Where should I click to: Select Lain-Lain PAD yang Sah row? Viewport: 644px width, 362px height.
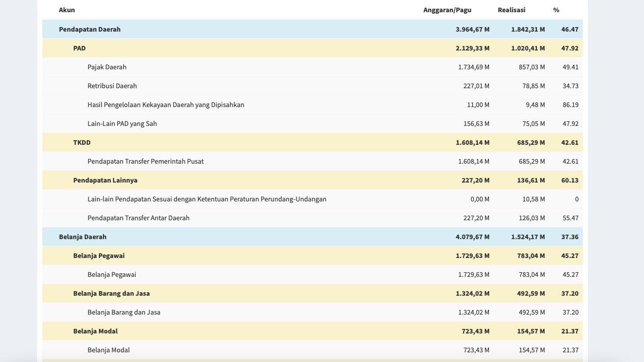coord(122,124)
